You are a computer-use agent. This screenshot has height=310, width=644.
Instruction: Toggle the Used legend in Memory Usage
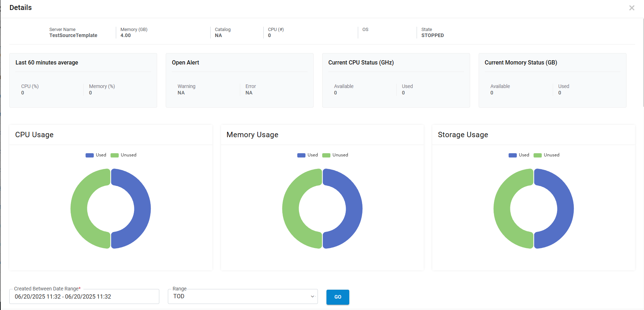[308, 155]
